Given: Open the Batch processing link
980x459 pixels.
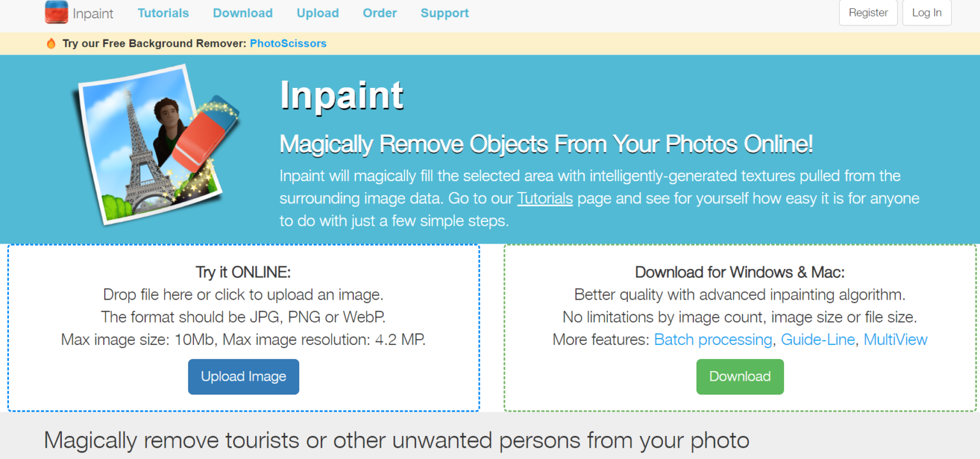Looking at the screenshot, I should coord(713,340).
